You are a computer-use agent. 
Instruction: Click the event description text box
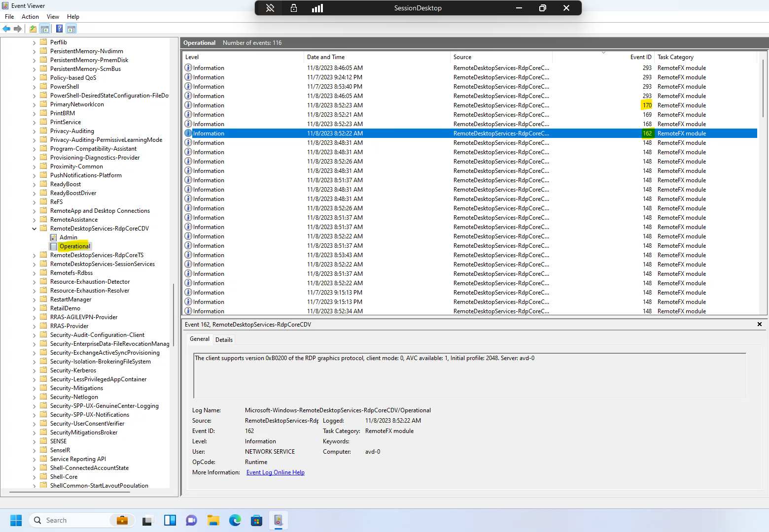[x=470, y=375]
